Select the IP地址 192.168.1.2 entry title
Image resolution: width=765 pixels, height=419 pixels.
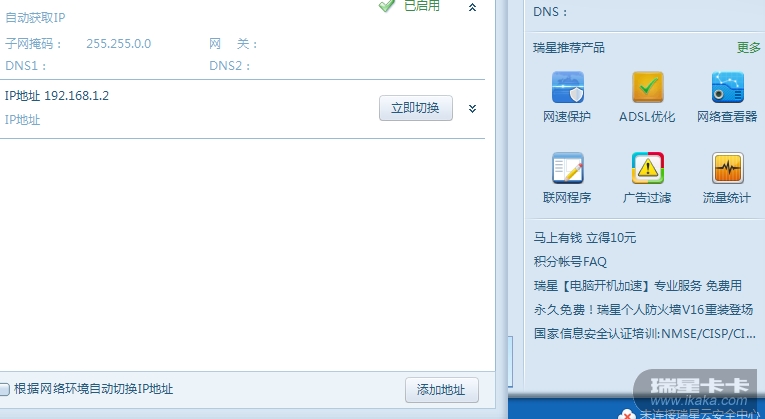click(x=57, y=96)
